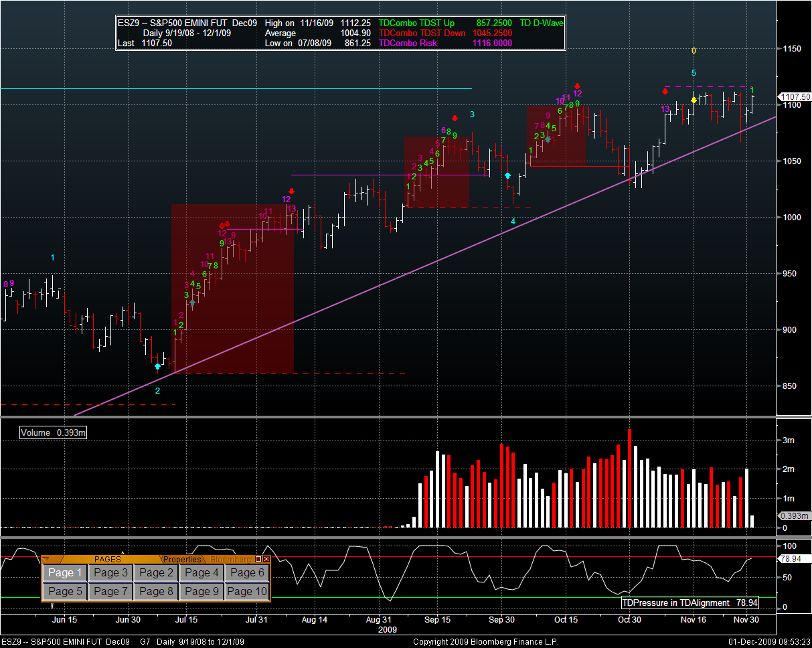
Task: Click the TDCombo Risk legend entry
Action: pos(408,43)
